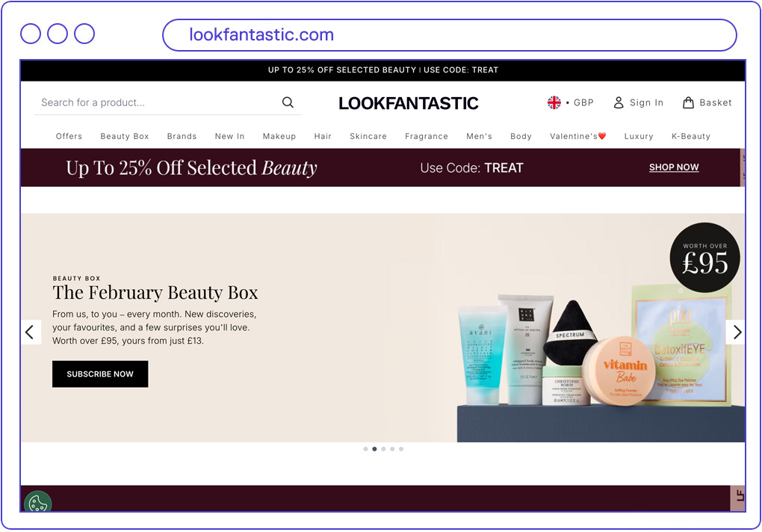762x532 pixels.
Task: Go to previous carousel slide arrow
Action: tap(31, 332)
